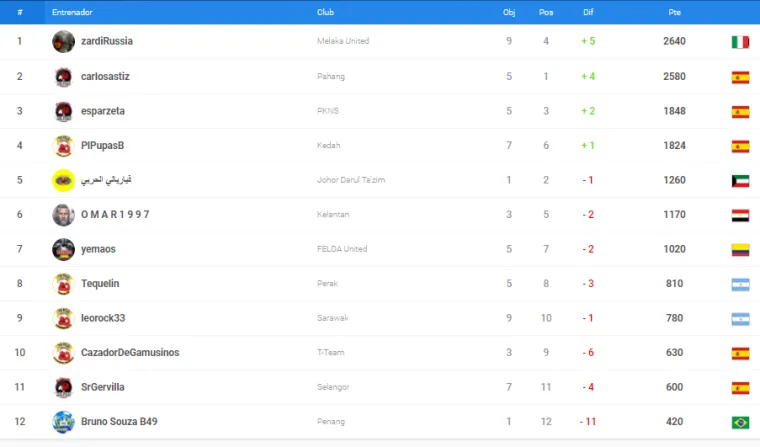The height and width of the screenshot is (447, 760).
Task: Click the +5 difference value
Action: click(588, 41)
